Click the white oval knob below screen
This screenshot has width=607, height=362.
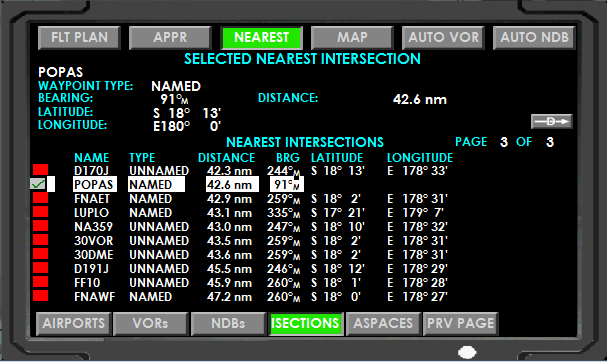pos(467,352)
